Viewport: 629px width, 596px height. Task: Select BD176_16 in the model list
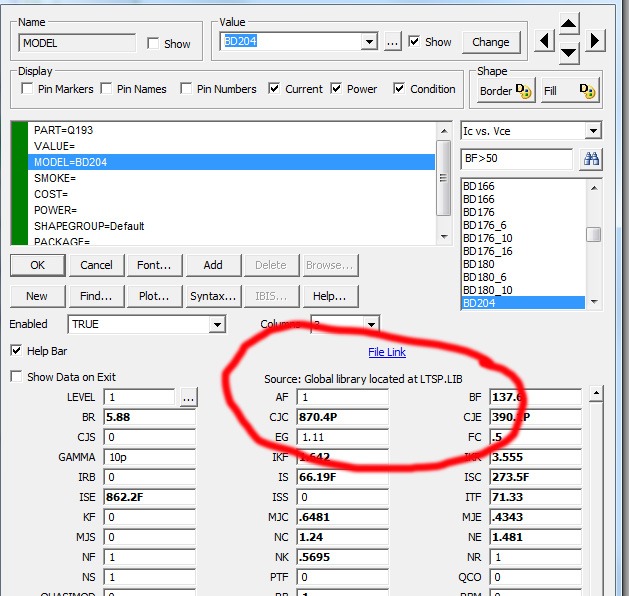523,251
